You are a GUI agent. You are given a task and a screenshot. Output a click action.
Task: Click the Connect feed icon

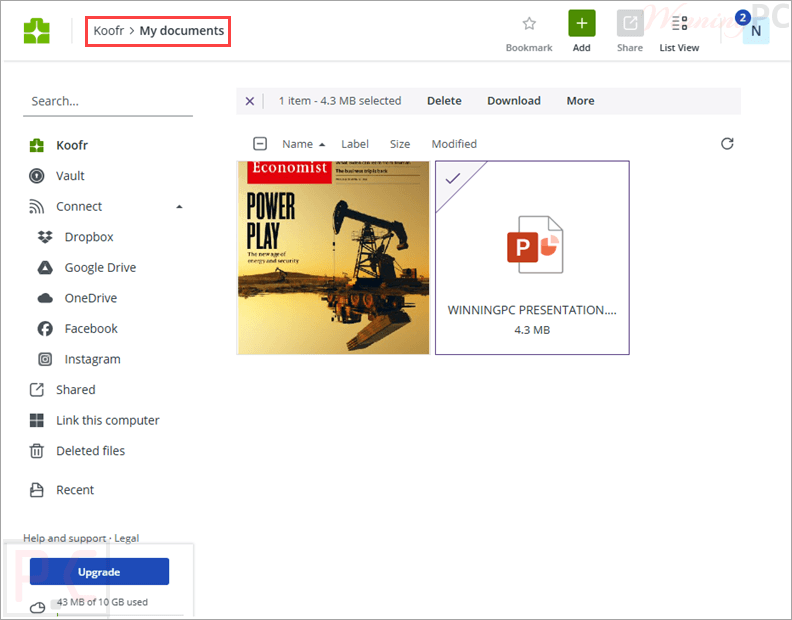pyautogui.click(x=36, y=207)
